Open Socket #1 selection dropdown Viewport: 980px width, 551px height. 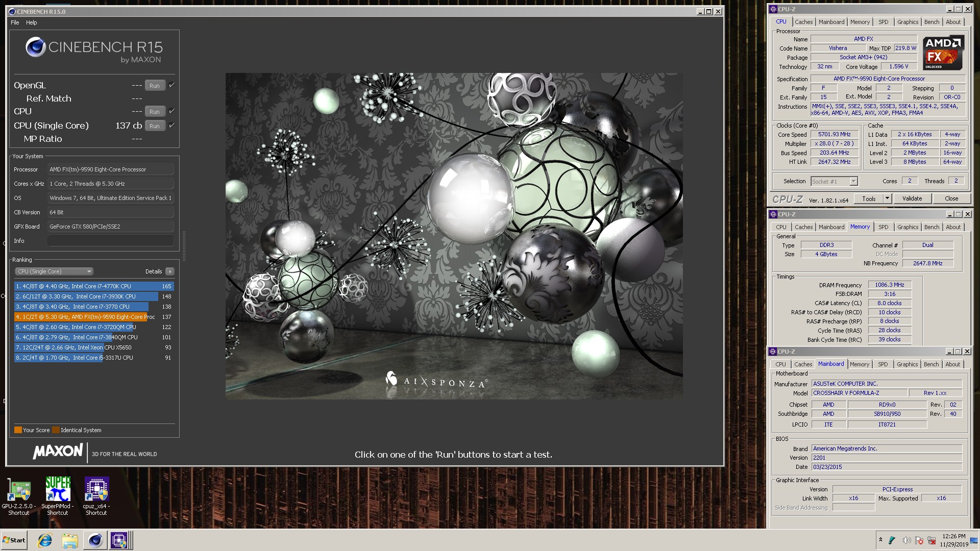click(834, 181)
